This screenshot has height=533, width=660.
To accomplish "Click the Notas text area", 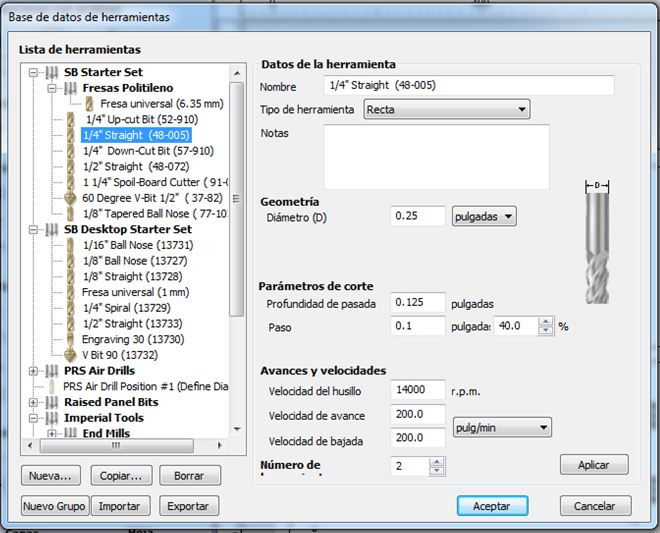I will pos(436,157).
